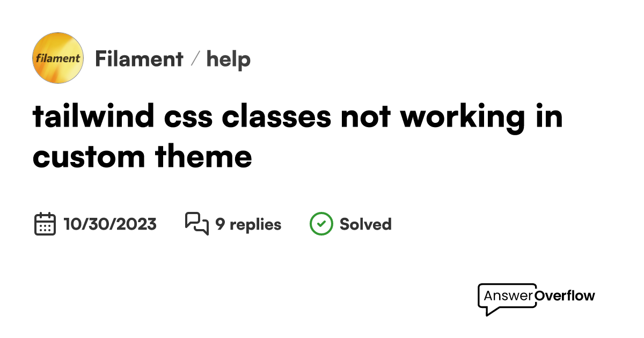Viewport: 644px width, 338px height.
Task: Click the AnswerOverflow speech bubble logo
Action: point(507,299)
